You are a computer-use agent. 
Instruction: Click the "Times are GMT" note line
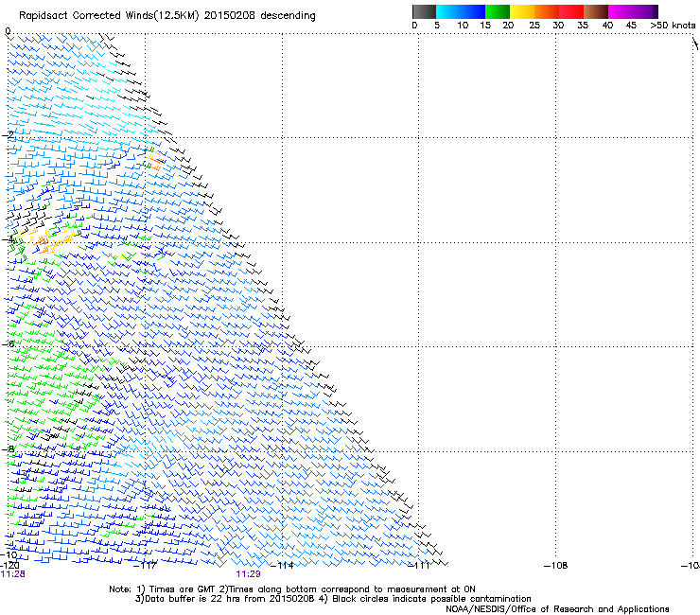(x=292, y=589)
